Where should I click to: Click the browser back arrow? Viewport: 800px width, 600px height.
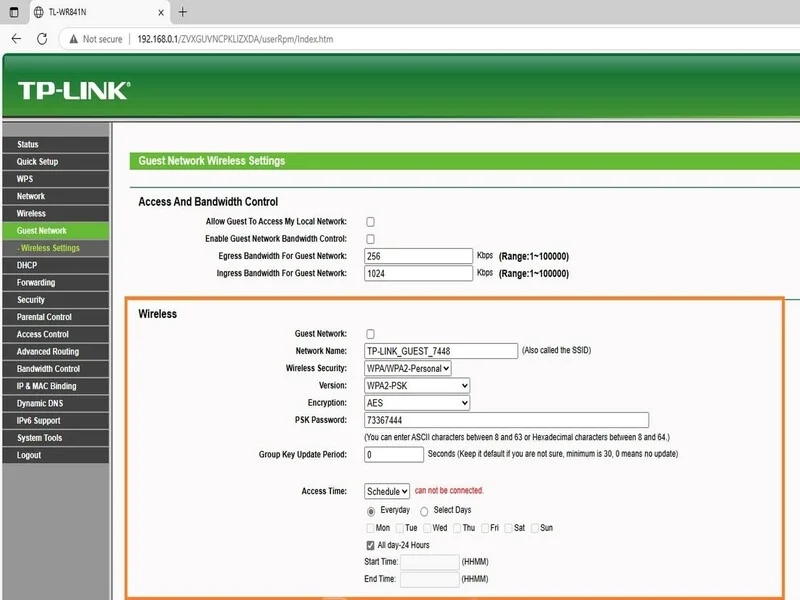16,39
